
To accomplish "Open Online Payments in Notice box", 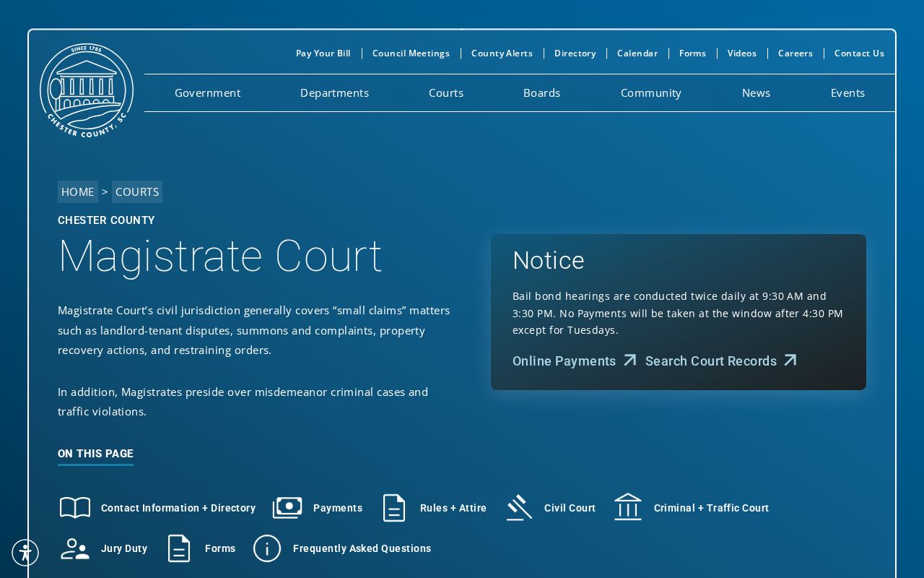I will click(565, 361).
